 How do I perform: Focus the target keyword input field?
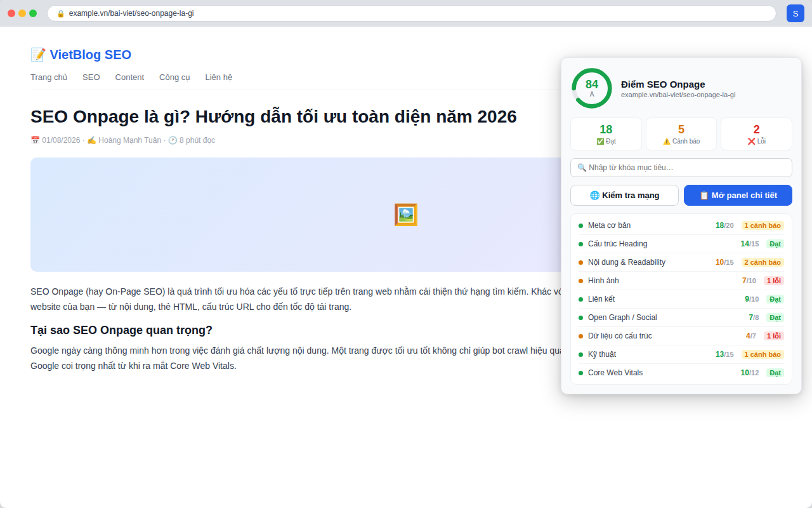click(x=681, y=168)
